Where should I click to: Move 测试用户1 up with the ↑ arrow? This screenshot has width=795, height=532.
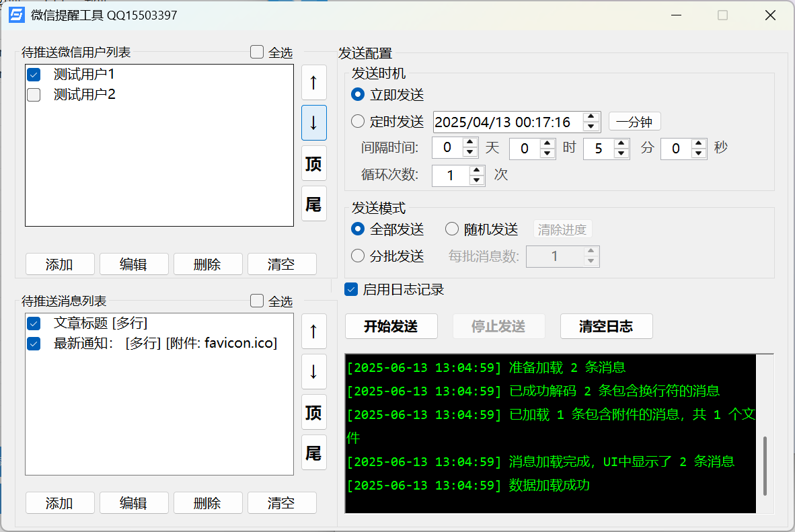click(x=313, y=82)
